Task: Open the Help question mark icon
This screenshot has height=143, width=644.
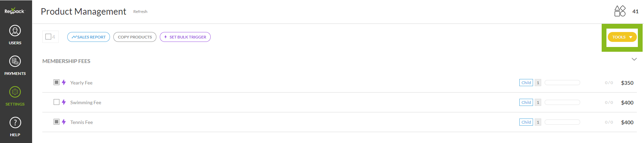Action: (15, 123)
